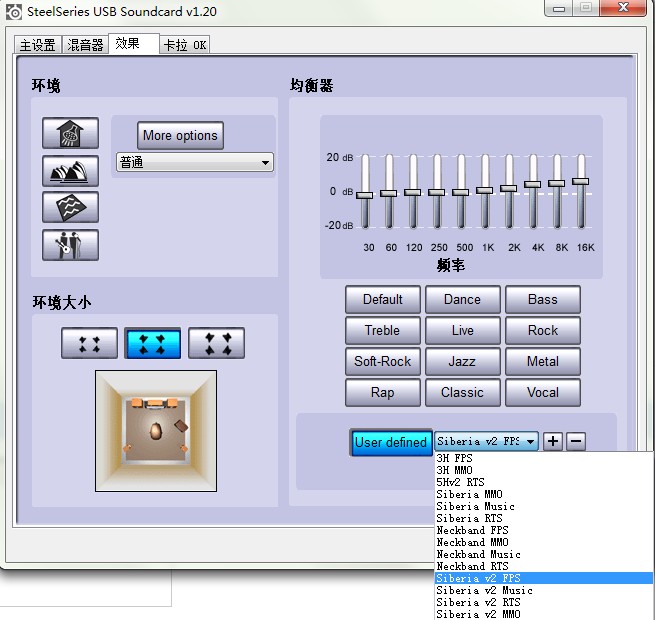The image size is (655, 620).
Task: Select the concert hall environment icon
Action: (70, 171)
